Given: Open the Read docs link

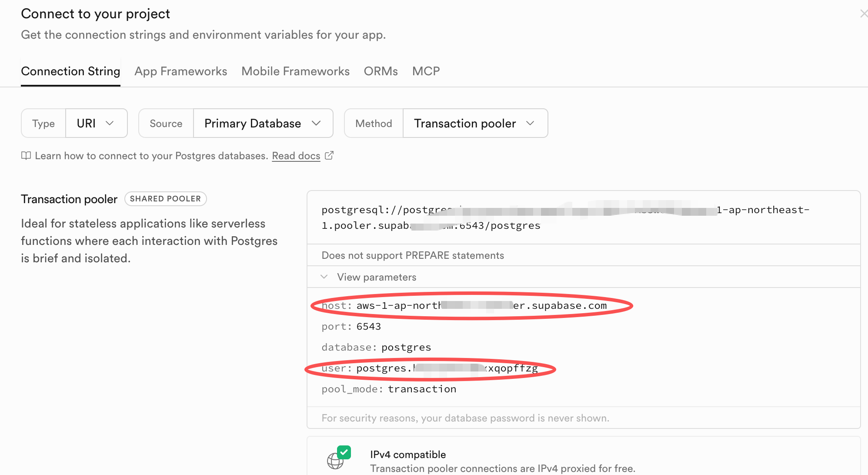Looking at the screenshot, I should pos(296,156).
